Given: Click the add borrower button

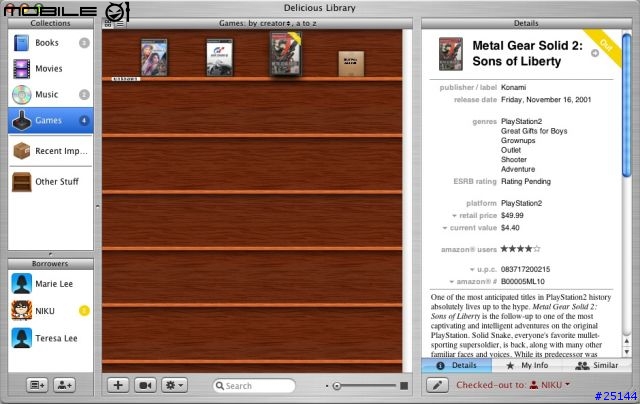Looking at the screenshot, I should [64, 385].
